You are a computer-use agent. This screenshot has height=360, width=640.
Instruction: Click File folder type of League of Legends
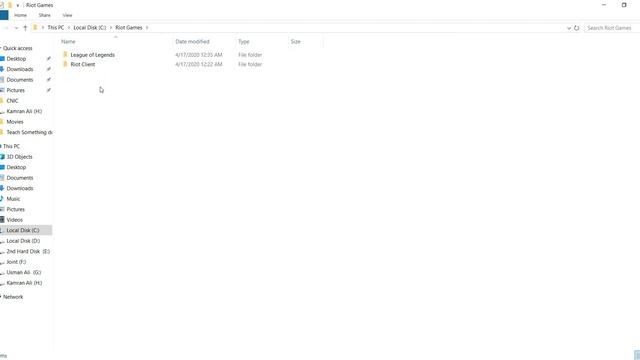[x=250, y=55]
